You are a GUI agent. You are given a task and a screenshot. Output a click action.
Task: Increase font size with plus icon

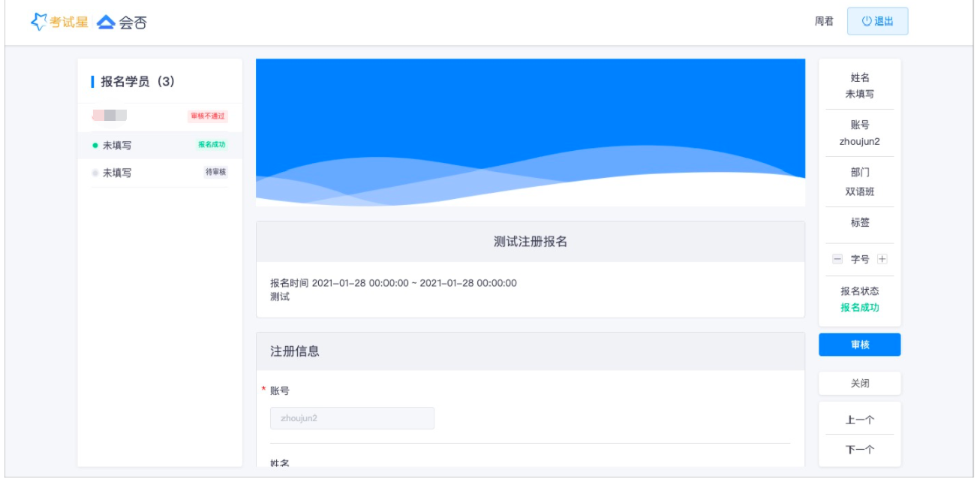[882, 259]
